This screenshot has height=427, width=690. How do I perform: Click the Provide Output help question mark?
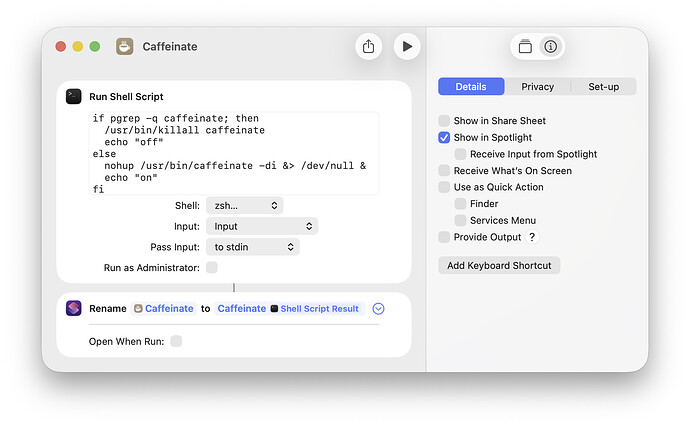click(x=532, y=237)
